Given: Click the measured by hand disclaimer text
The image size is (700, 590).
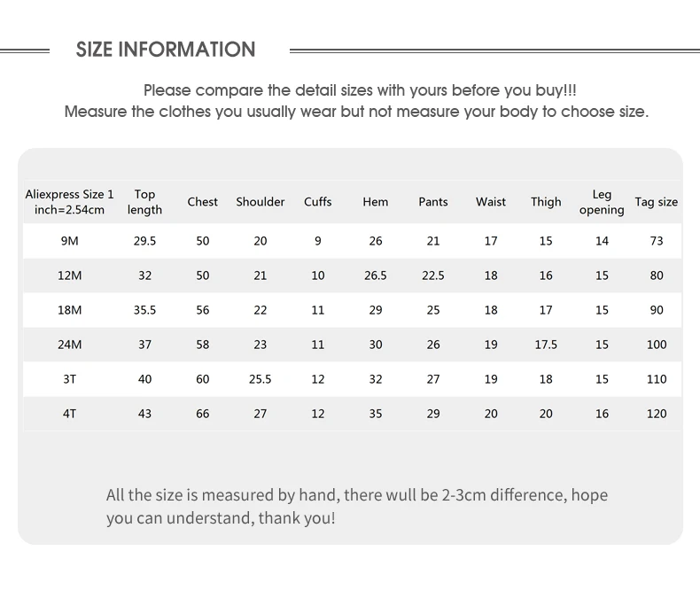Looking at the screenshot, I should click(x=357, y=507).
